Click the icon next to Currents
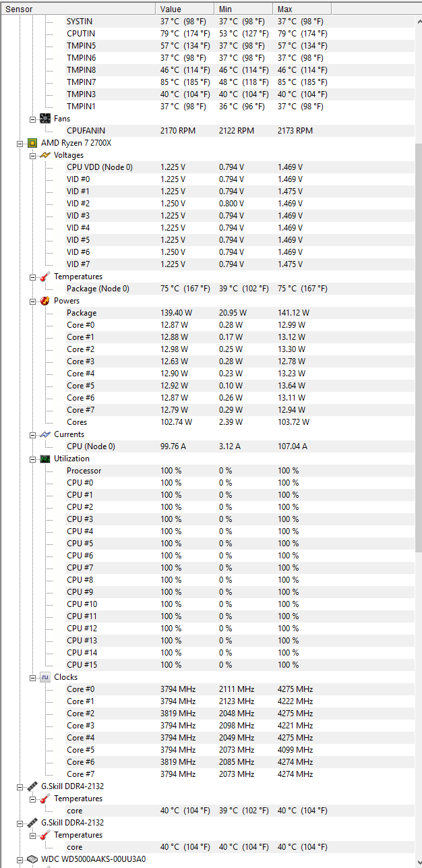The image size is (422, 868). click(x=44, y=434)
